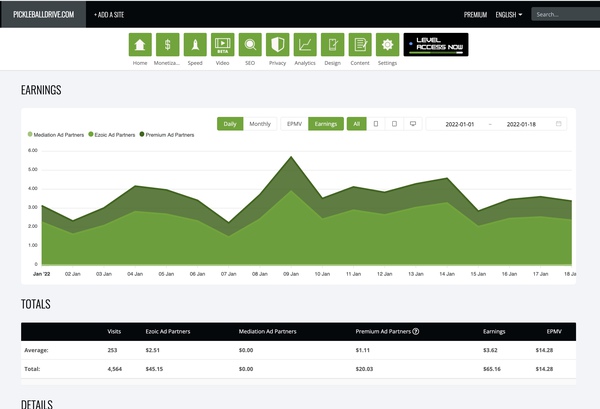Filter chart by desktop device icon
Image resolution: width=600 pixels, height=409 pixels.
click(x=413, y=124)
